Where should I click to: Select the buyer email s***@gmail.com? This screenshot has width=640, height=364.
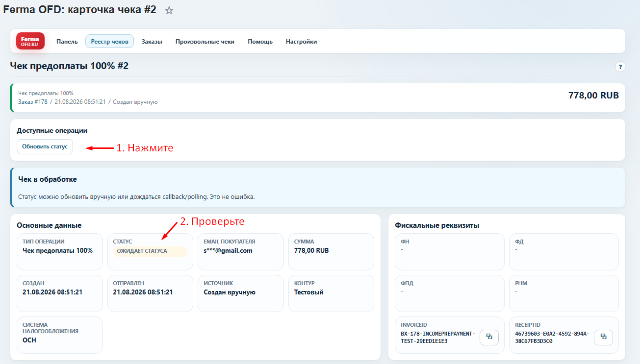(228, 250)
